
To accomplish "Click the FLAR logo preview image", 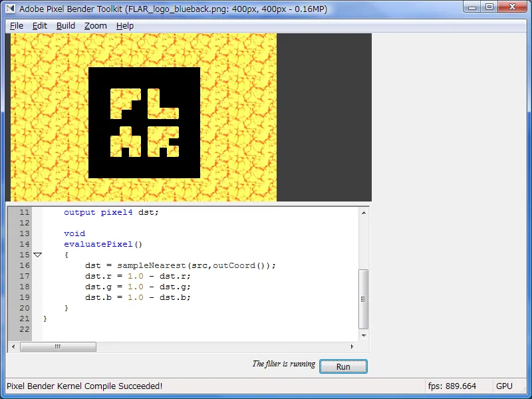I will pyautogui.click(x=144, y=117).
